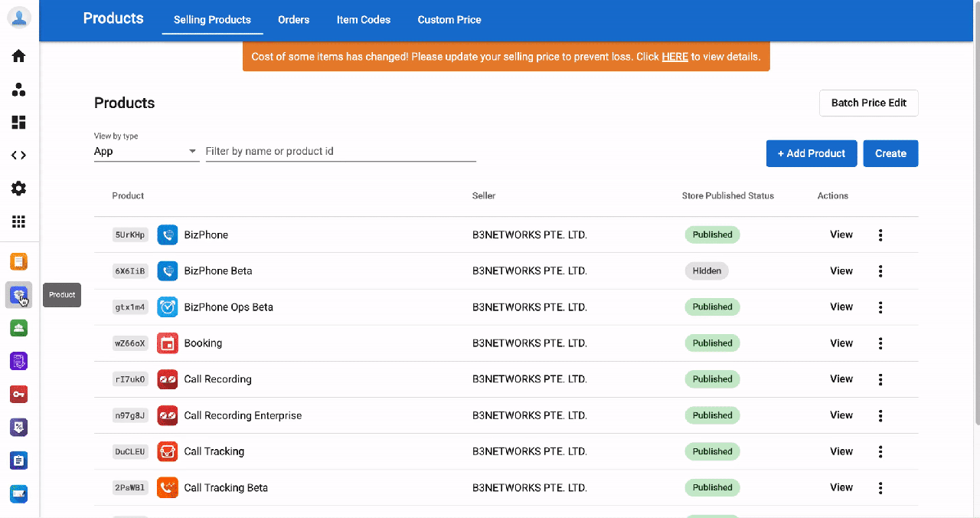The width and height of the screenshot is (980, 518).
Task: View the Call Tracking Beta product
Action: (841, 487)
